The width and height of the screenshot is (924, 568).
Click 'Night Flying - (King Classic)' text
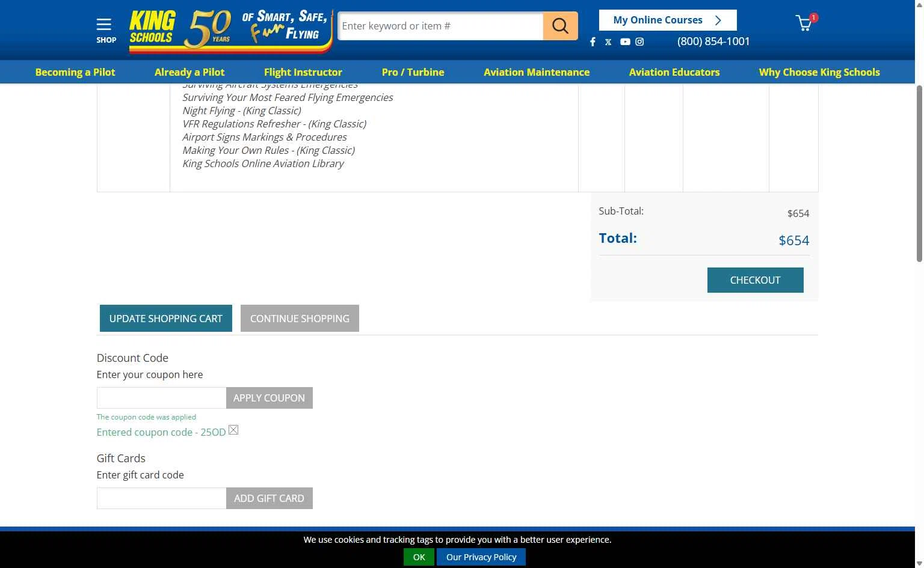242,111
